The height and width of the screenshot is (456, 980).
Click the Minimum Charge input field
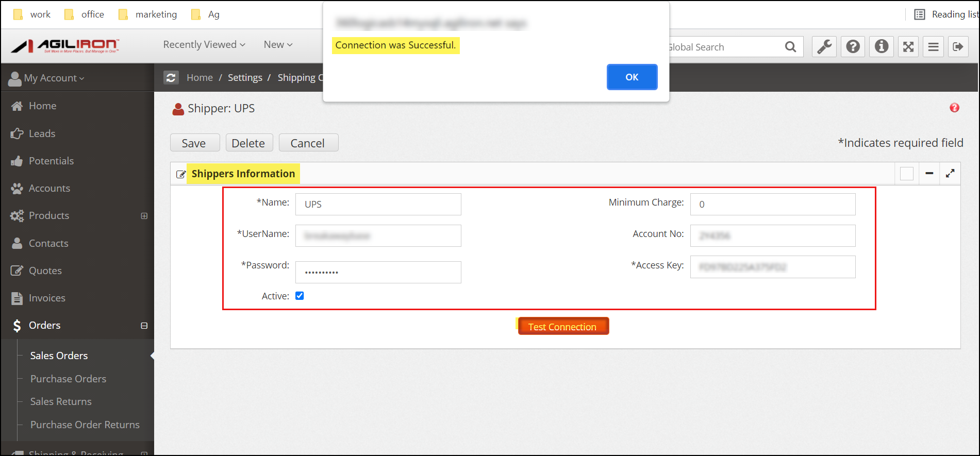[773, 204]
